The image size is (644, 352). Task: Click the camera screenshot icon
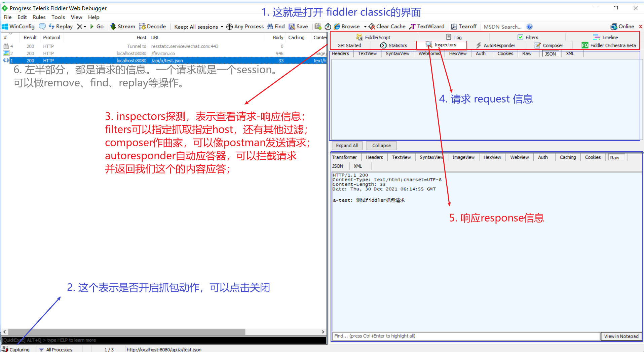pos(318,27)
